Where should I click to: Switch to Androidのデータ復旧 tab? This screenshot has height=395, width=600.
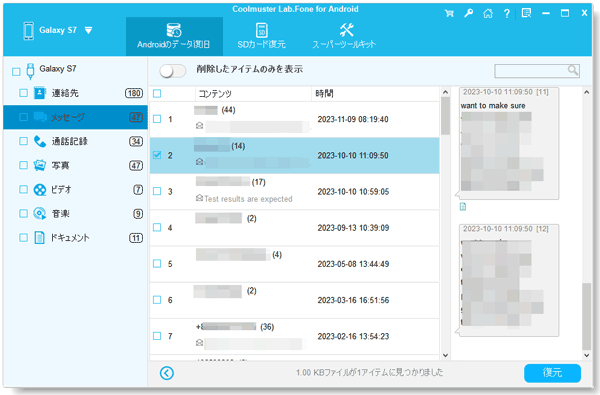pyautogui.click(x=174, y=36)
